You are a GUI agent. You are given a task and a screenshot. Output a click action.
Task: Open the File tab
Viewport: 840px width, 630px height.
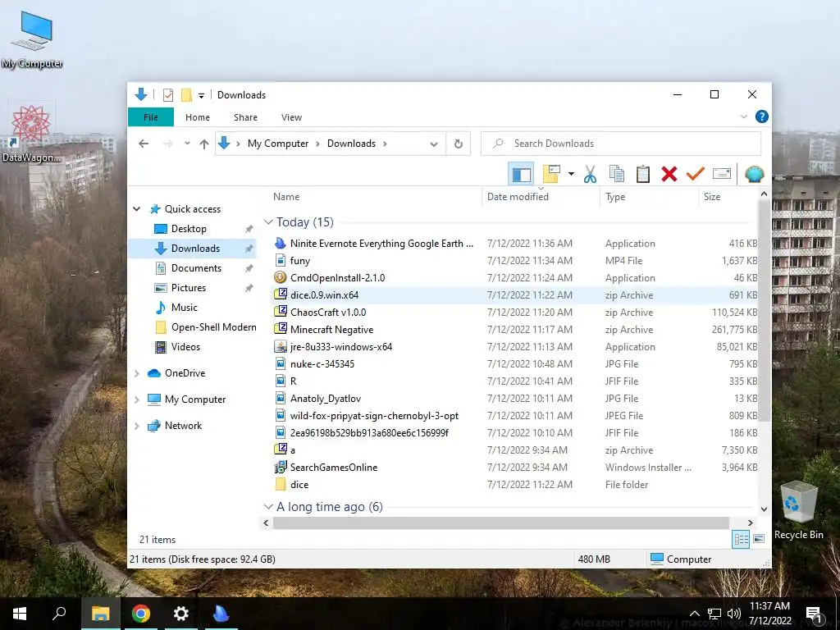pyautogui.click(x=151, y=116)
